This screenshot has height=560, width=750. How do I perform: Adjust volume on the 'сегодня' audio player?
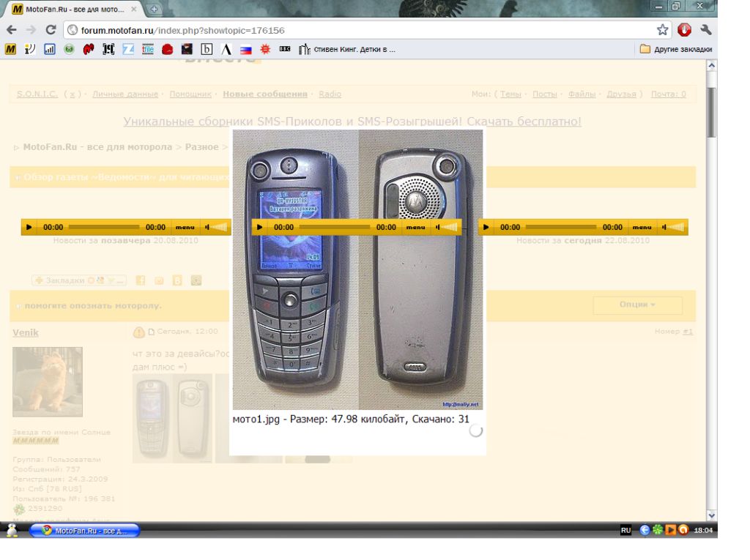[x=673, y=227]
